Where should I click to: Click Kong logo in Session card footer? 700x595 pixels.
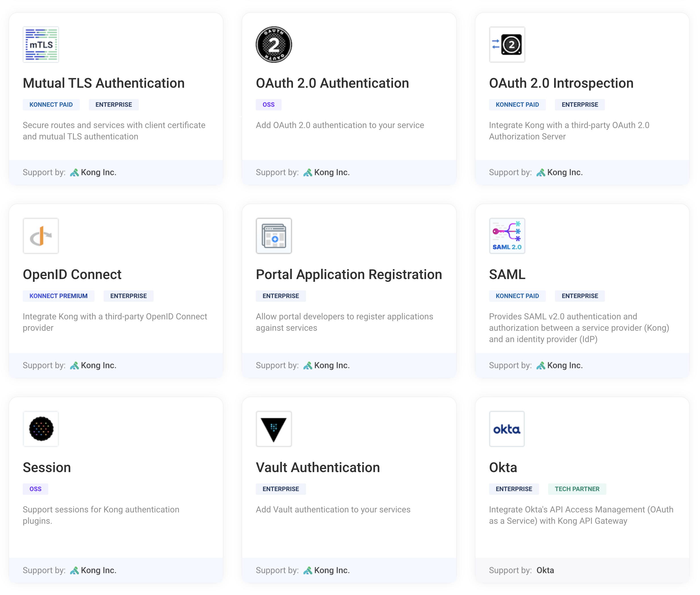click(74, 570)
